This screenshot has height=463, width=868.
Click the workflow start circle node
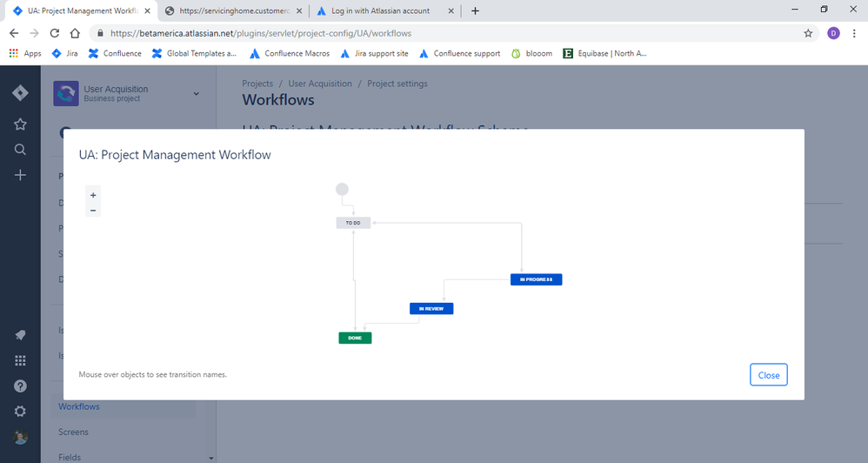342,190
